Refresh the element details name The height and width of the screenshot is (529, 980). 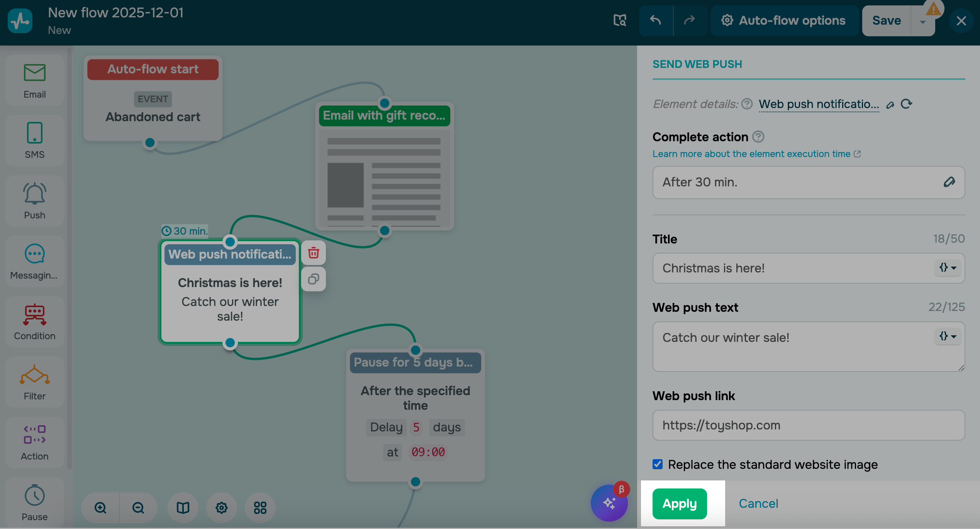(906, 104)
